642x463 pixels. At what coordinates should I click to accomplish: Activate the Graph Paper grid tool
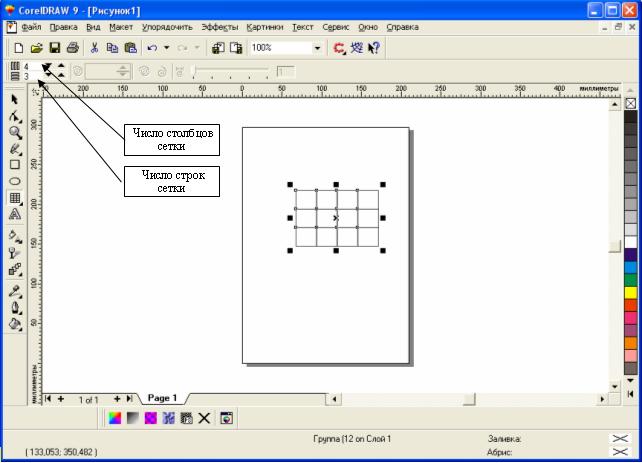[14, 198]
